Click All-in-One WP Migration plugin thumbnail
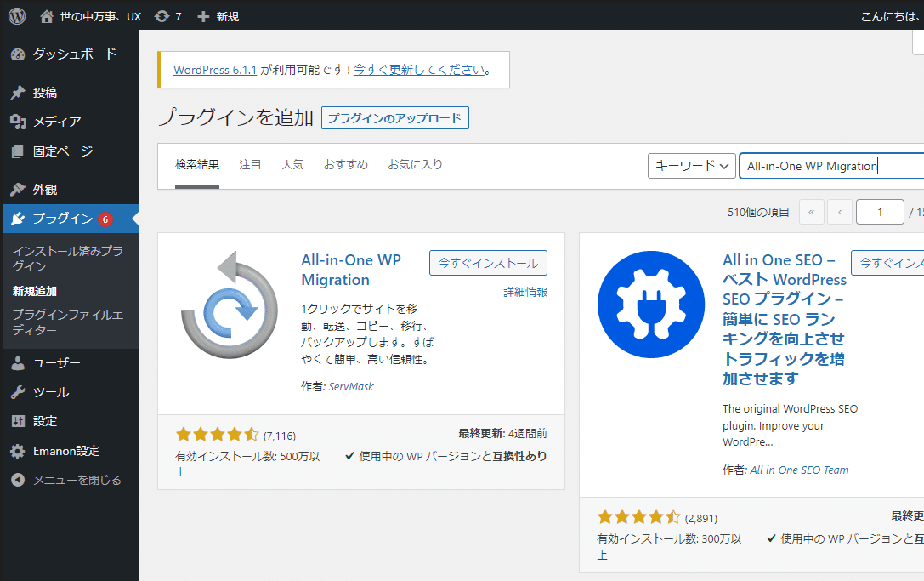 point(230,305)
